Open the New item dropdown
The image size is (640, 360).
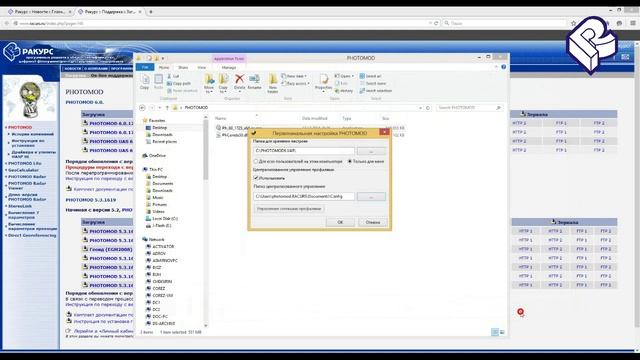point(294,76)
